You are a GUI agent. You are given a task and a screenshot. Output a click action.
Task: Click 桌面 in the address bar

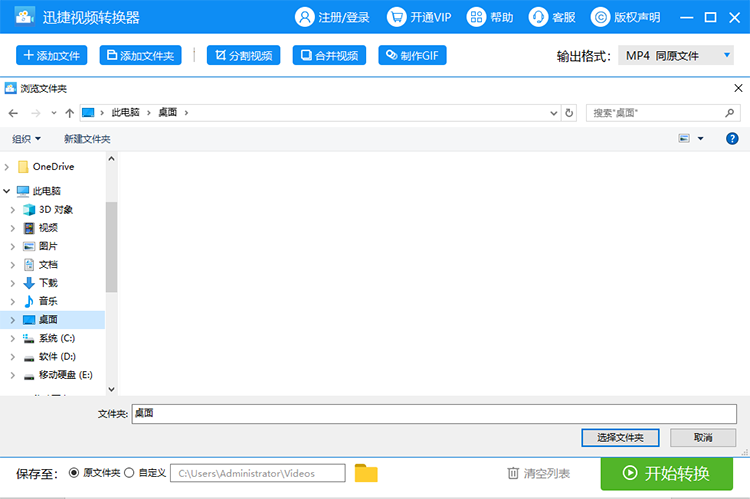[x=167, y=112]
